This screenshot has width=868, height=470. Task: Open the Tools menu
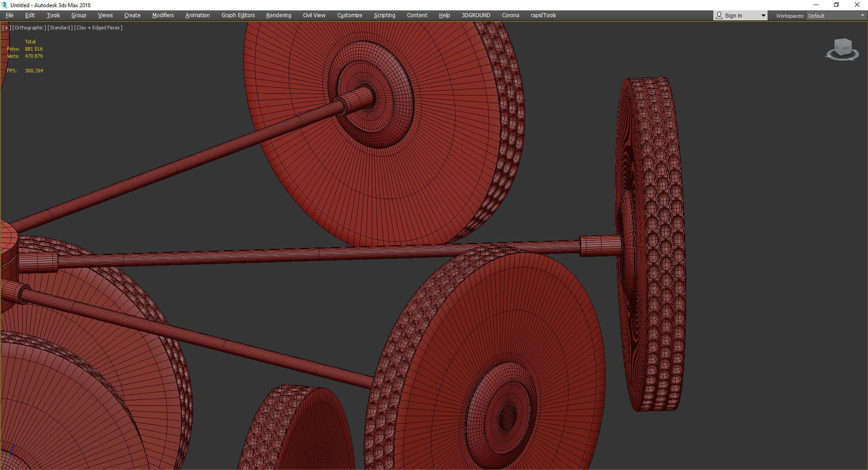53,15
